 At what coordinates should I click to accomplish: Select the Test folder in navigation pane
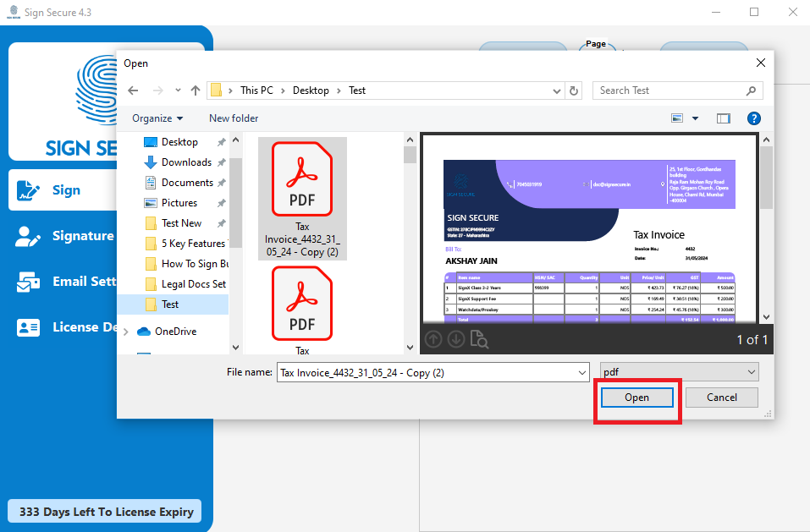click(x=173, y=304)
